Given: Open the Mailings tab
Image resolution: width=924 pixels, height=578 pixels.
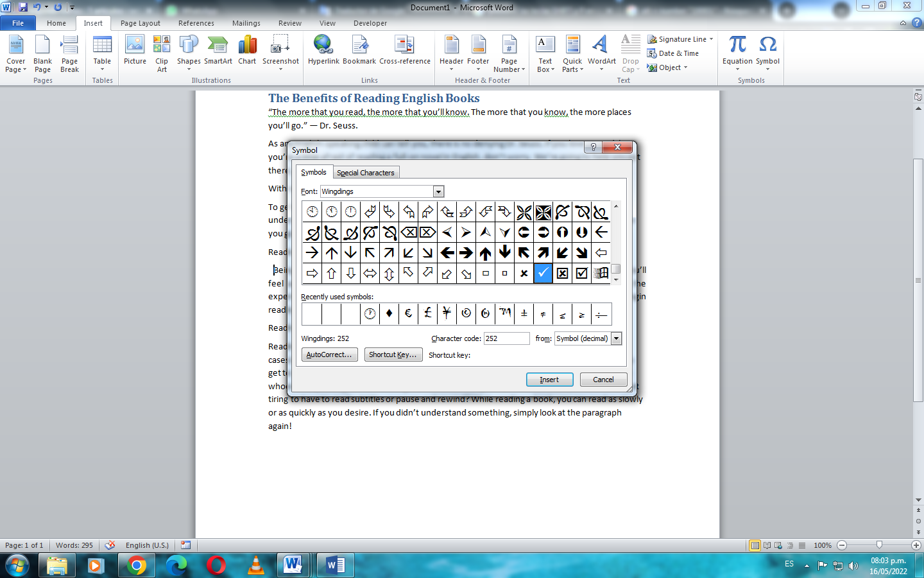Looking at the screenshot, I should [246, 23].
